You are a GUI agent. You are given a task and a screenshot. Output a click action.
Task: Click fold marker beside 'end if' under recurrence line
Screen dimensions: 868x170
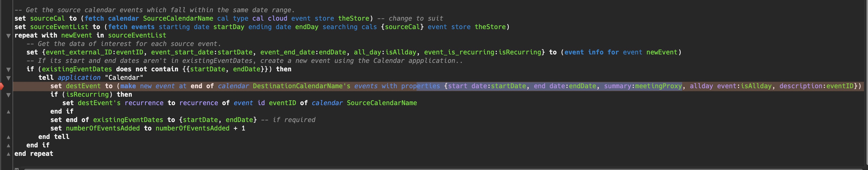pyautogui.click(x=8, y=112)
